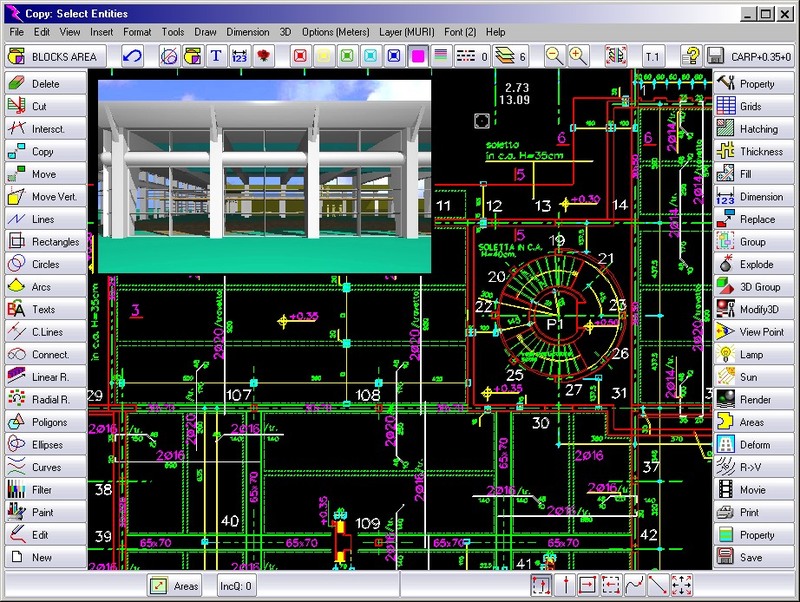Select the blue layer color swatch
Screen dimensions: 800x602
tap(394, 56)
